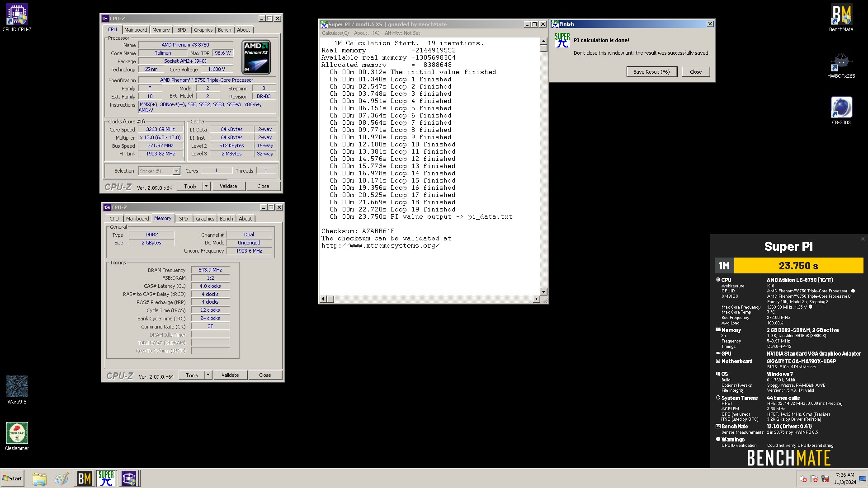
Task: Click Super PI title bar icon
Action: 324,24
